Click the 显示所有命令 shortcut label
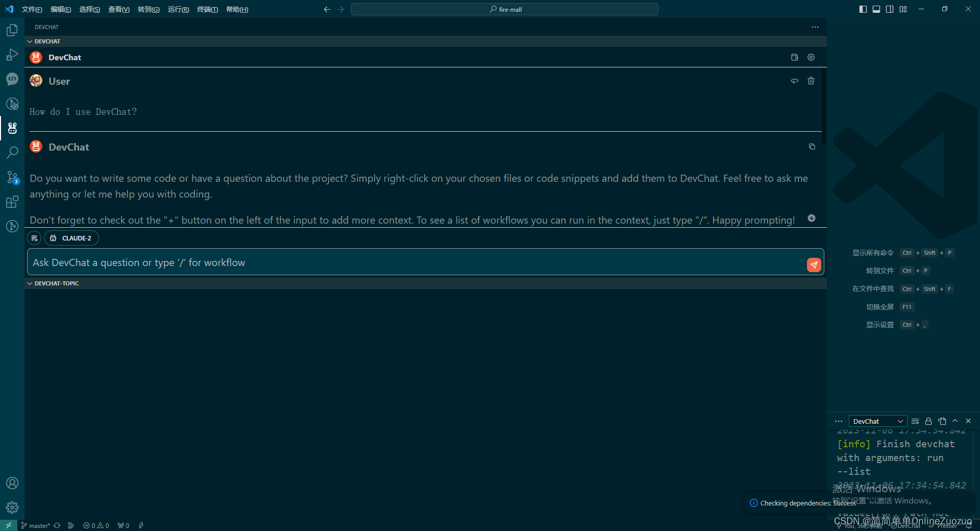This screenshot has width=980, height=531. (x=873, y=253)
